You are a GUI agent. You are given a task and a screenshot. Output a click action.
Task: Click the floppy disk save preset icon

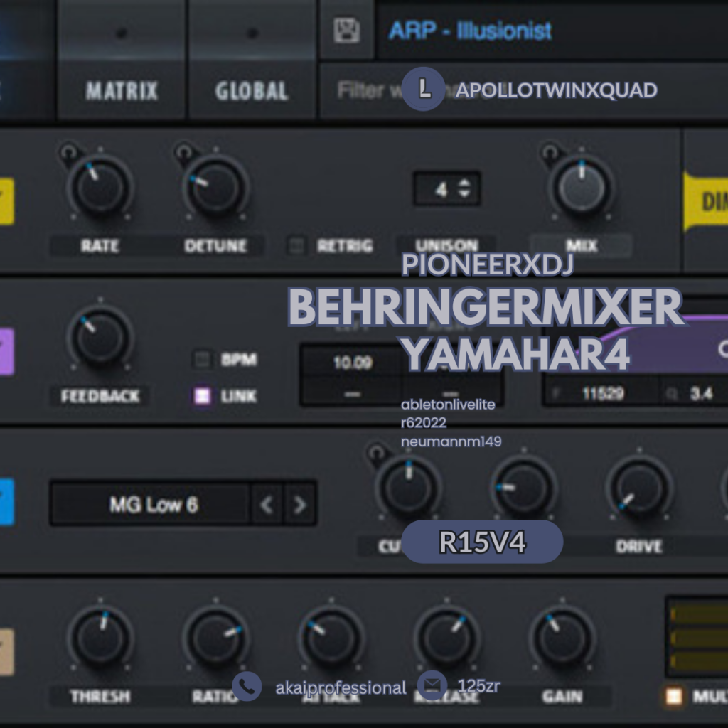point(347,31)
